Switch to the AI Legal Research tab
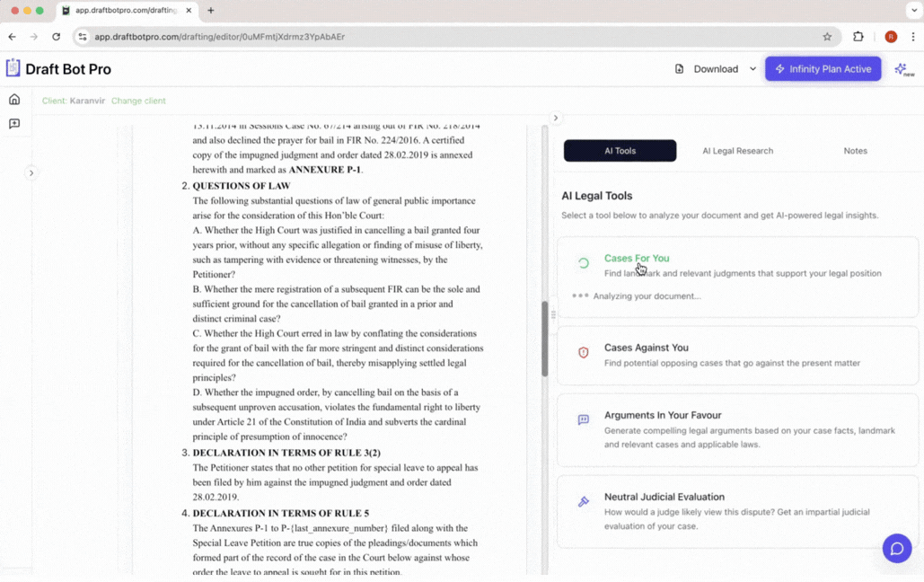The height and width of the screenshot is (582, 924). (x=737, y=150)
